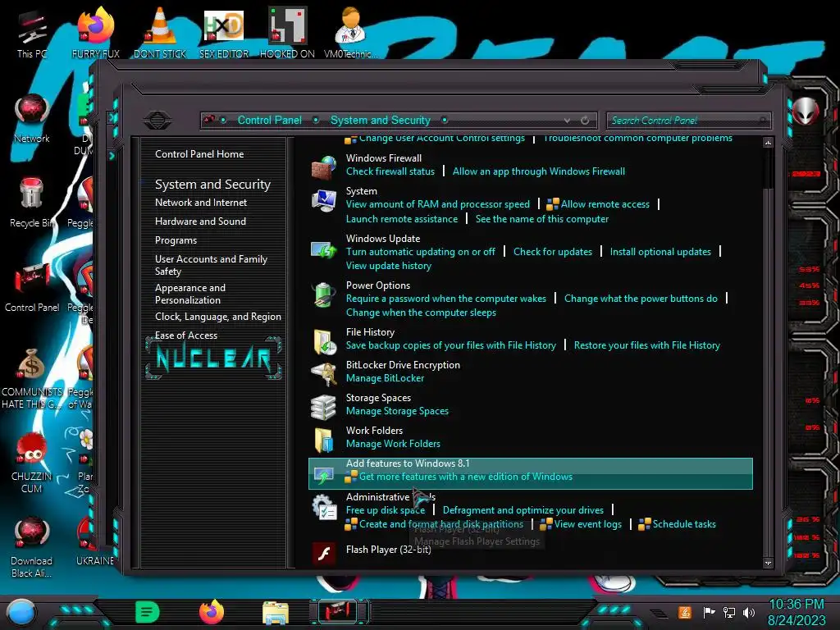Click Change what the power buttons do
Viewport: 840px width, 630px height.
click(x=640, y=299)
